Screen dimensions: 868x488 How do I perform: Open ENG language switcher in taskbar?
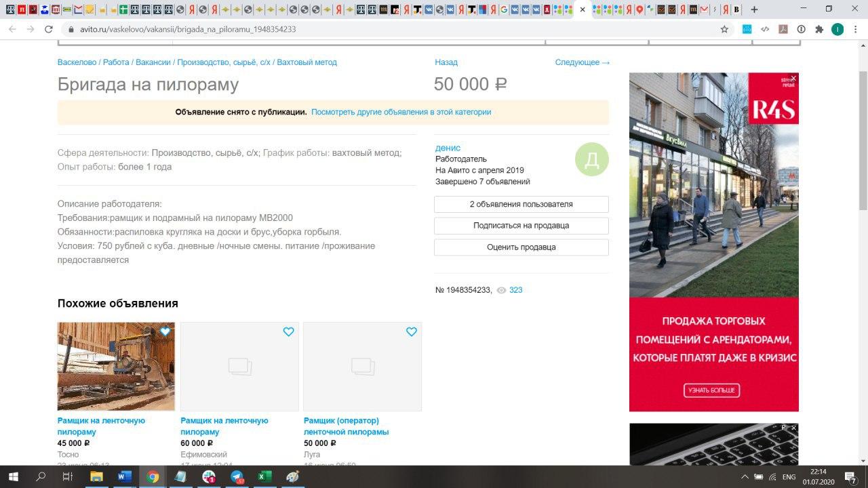pos(789,477)
